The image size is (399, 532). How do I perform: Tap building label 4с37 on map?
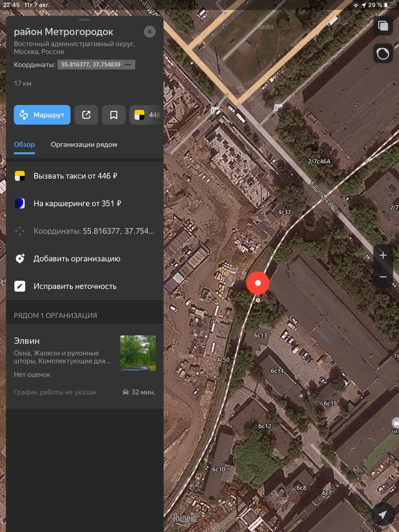tap(284, 212)
